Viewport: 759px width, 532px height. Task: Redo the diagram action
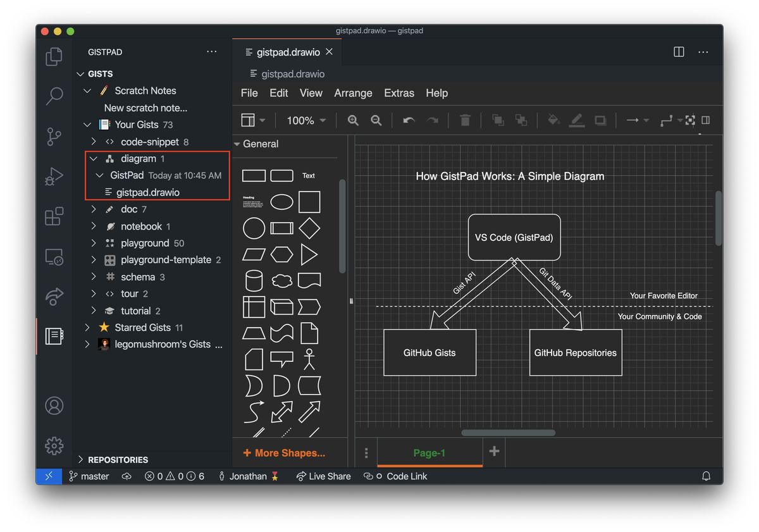(432, 120)
